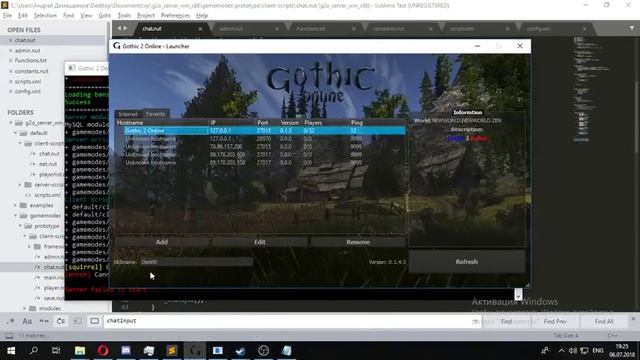The image size is (640, 360).
Task: Open the Find menu
Action: pyautogui.click(x=68, y=16)
